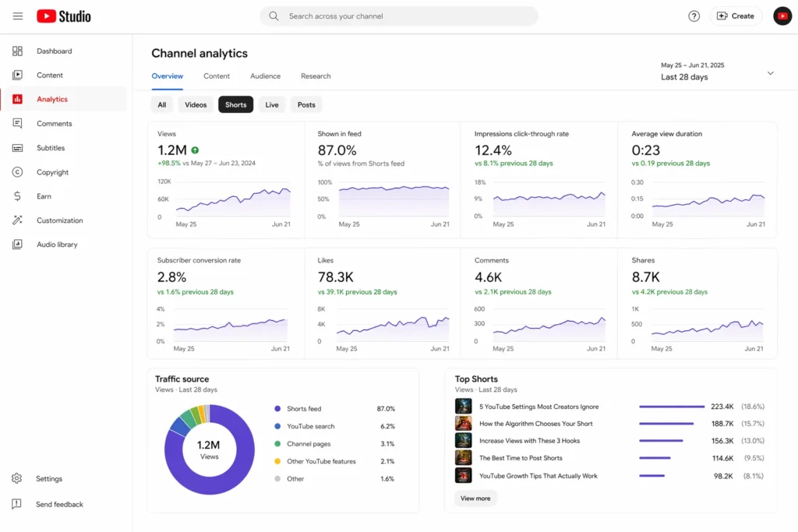Switch to the Audience tab
The image size is (798, 532).
click(265, 76)
